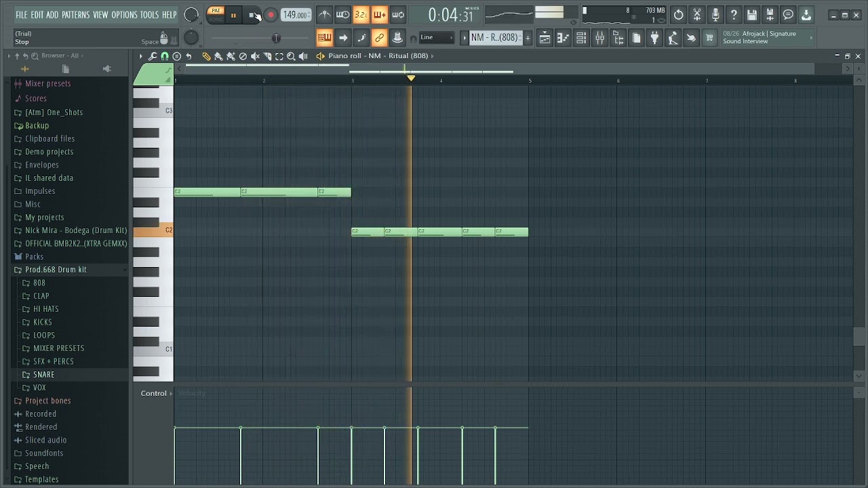The width and height of the screenshot is (868, 488).
Task: Open the TOOLS menu
Action: click(x=149, y=15)
